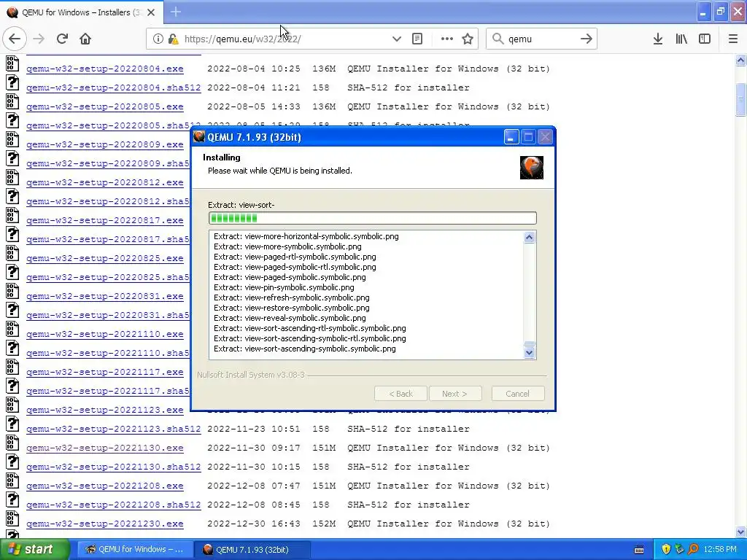Select the QEMU for Windows – Installers tab

81,12
